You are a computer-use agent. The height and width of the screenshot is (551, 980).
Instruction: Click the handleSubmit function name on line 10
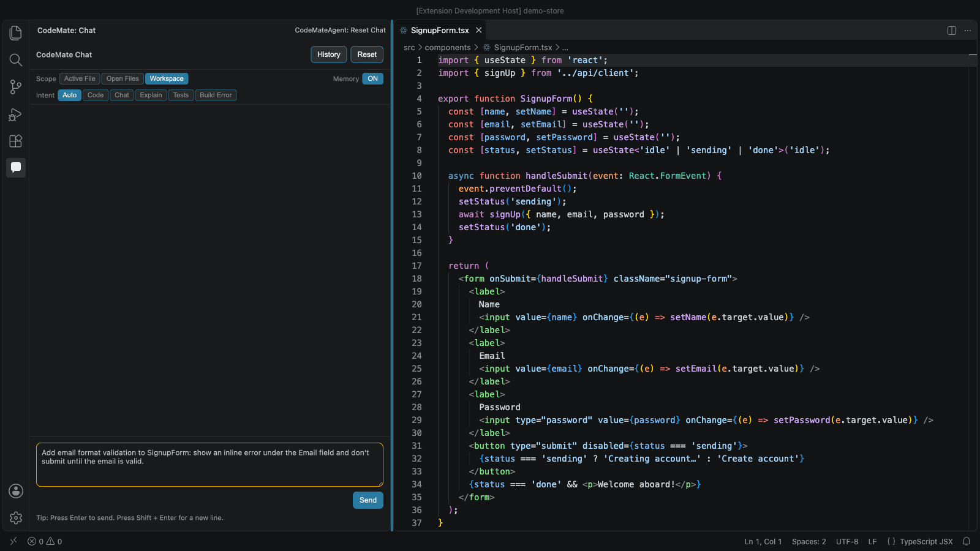click(x=556, y=176)
